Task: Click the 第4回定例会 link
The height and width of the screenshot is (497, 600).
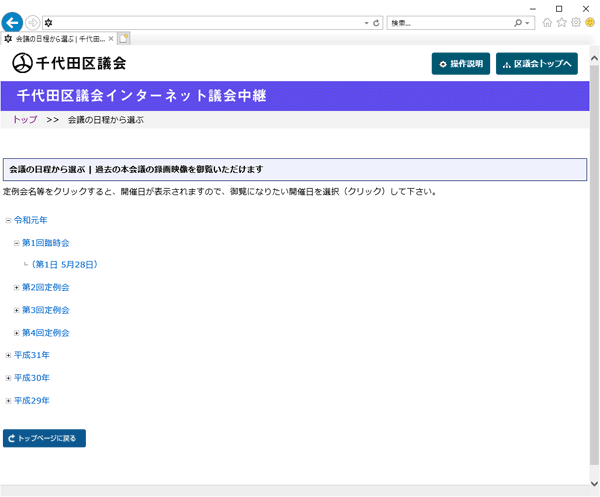Action: (46, 332)
